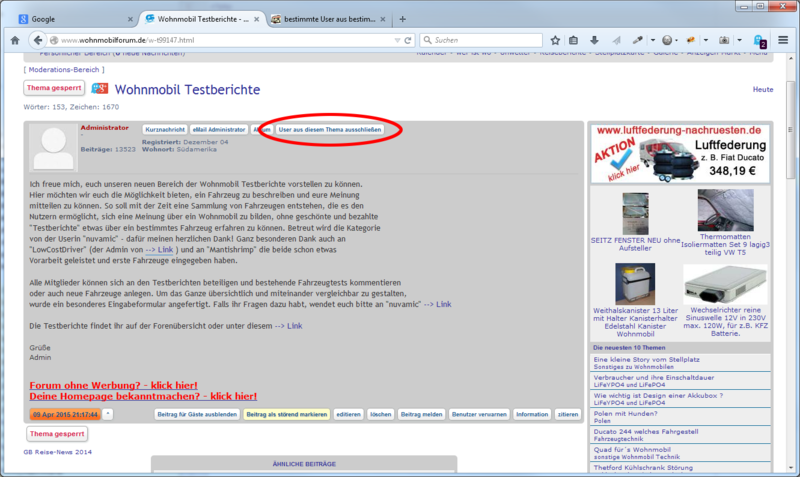800x477 pixels.
Task: Click the eMail Administrator button
Action: [219, 130]
